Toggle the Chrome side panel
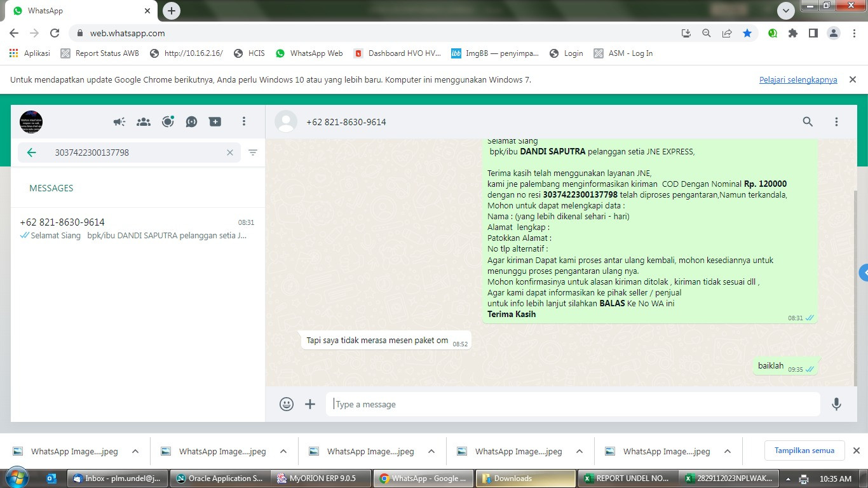Viewport: 868px width, 488px height. (x=813, y=33)
